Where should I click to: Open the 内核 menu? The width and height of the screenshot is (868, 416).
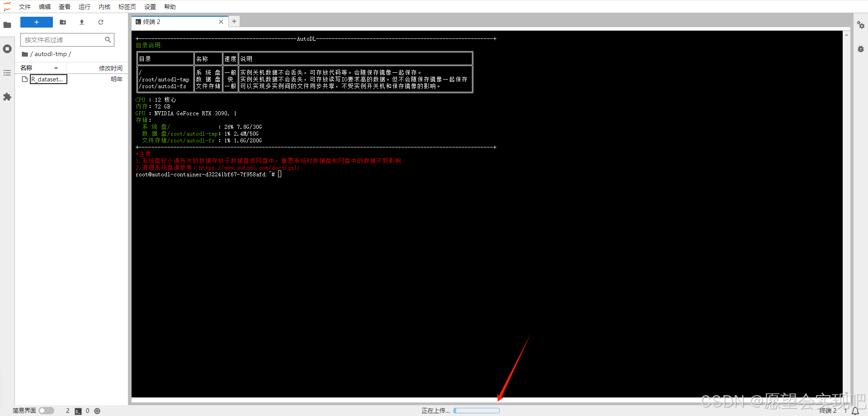[104, 7]
